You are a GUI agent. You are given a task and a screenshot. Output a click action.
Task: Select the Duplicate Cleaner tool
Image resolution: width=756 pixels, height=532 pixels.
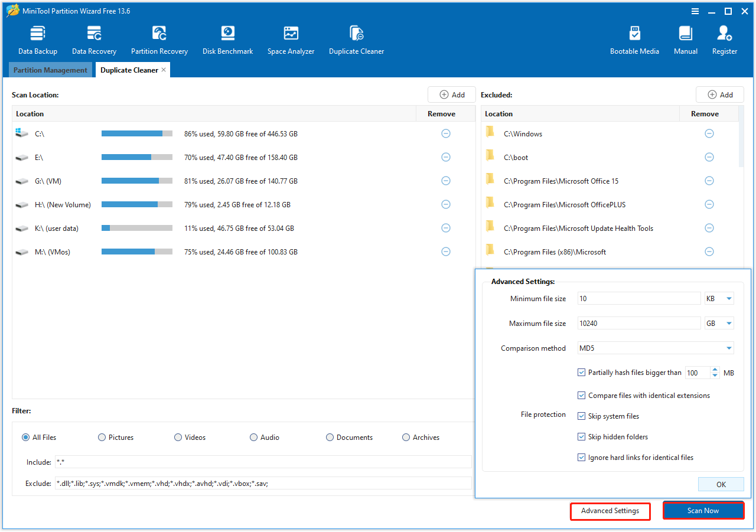click(356, 38)
